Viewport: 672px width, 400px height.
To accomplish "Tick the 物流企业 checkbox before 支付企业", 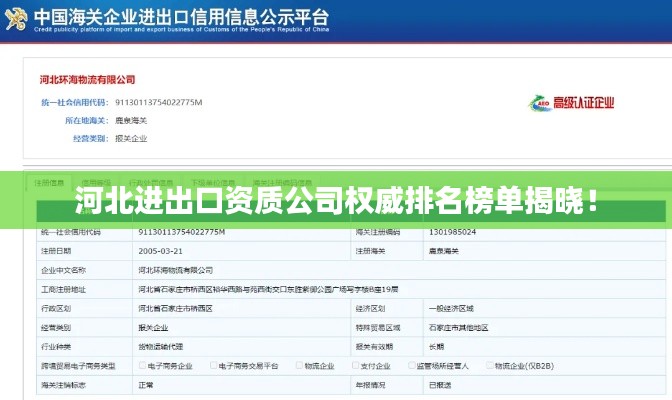I will 299,365.
